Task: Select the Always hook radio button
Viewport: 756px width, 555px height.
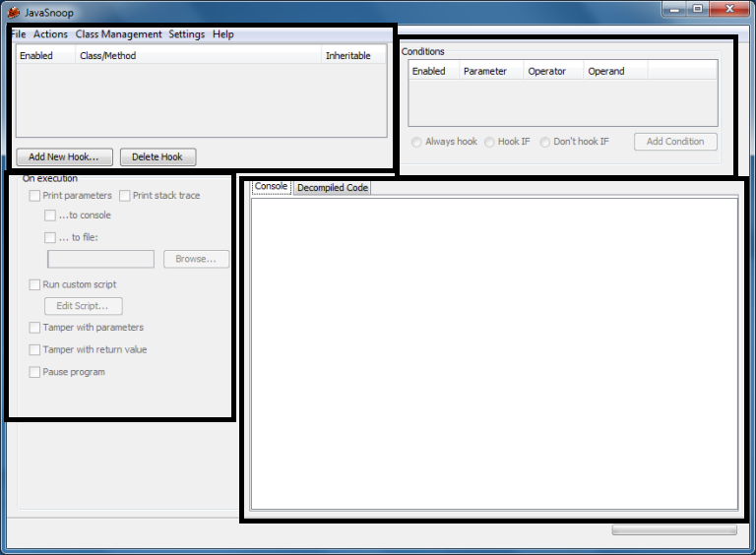Action: [x=417, y=142]
